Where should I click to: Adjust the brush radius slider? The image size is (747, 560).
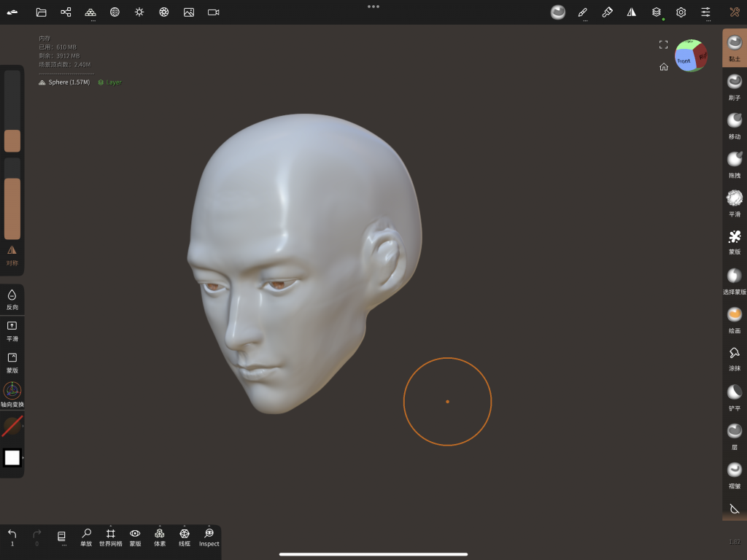[12, 112]
